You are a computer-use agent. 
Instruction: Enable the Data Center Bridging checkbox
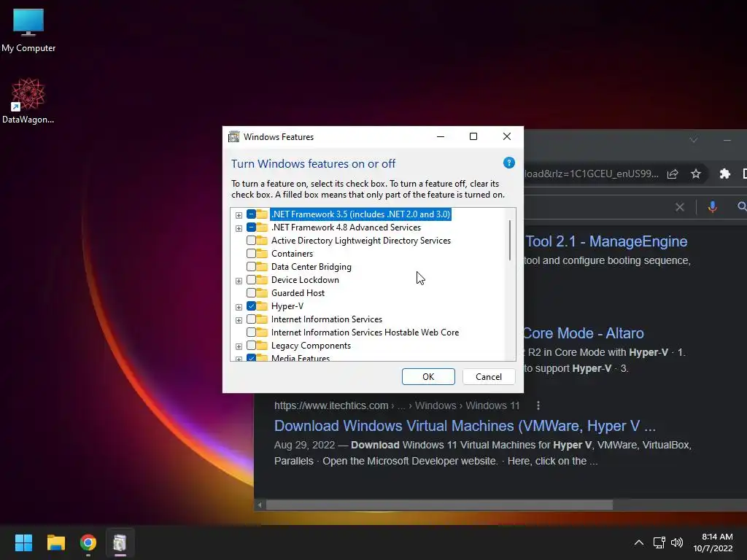click(251, 267)
